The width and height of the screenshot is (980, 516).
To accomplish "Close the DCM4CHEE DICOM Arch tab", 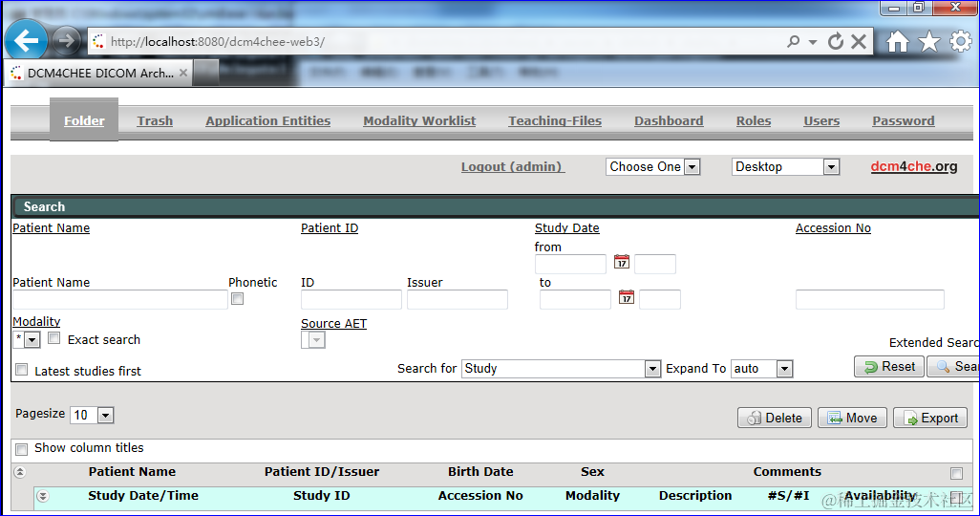I will 183,73.
